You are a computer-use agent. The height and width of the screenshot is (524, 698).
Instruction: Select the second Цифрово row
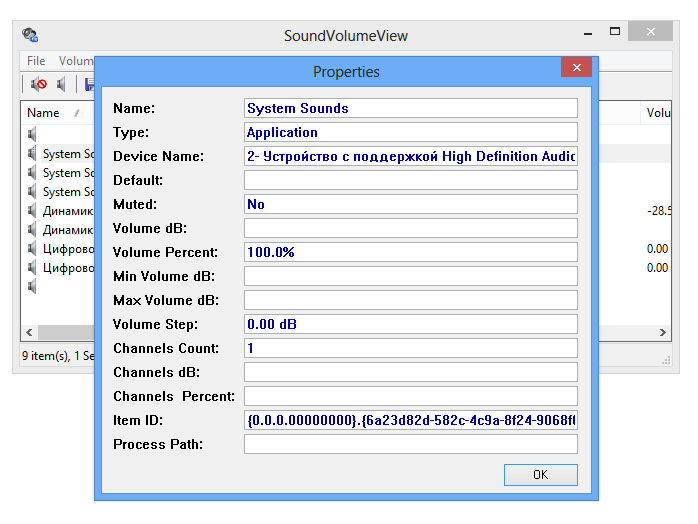click(x=68, y=268)
